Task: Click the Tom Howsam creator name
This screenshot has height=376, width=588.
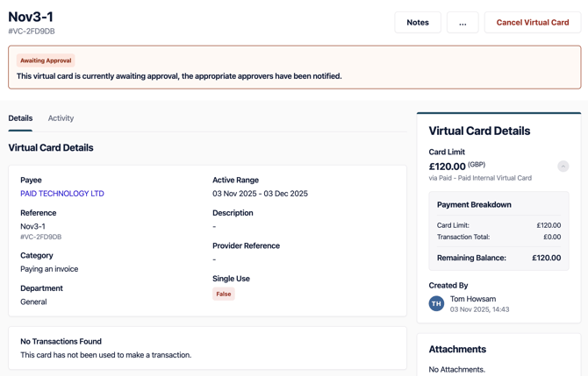Action: click(473, 299)
